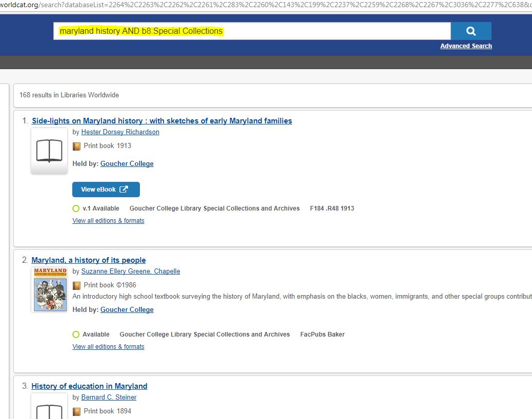
Task: Open Side-lights on Maryland history title
Action: click(162, 121)
